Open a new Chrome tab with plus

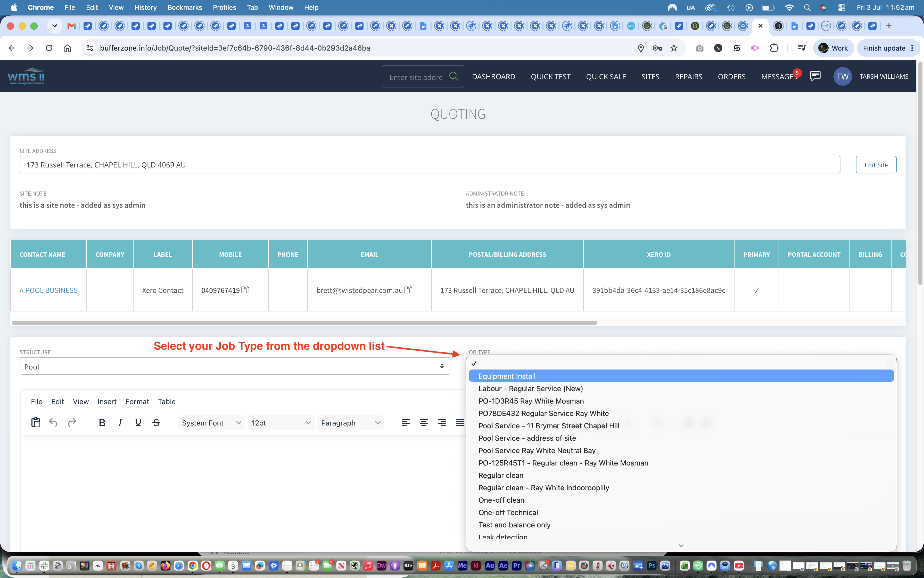coord(889,26)
